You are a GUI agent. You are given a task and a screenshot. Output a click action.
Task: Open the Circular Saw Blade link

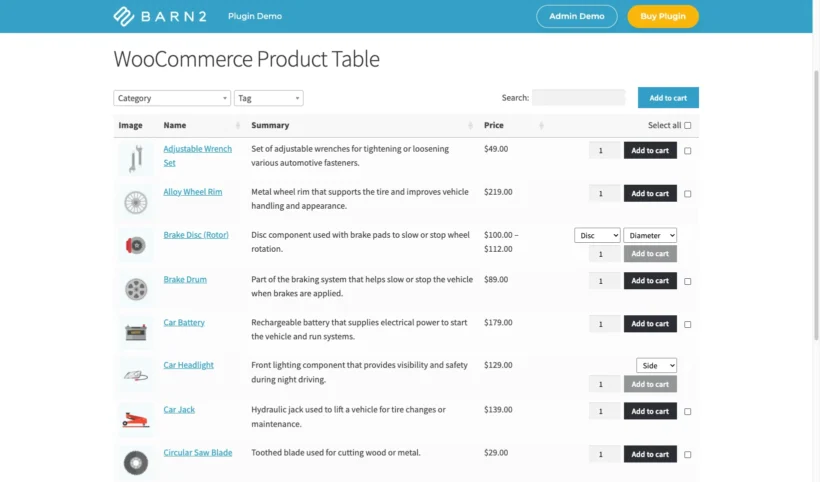pyautogui.click(x=198, y=453)
